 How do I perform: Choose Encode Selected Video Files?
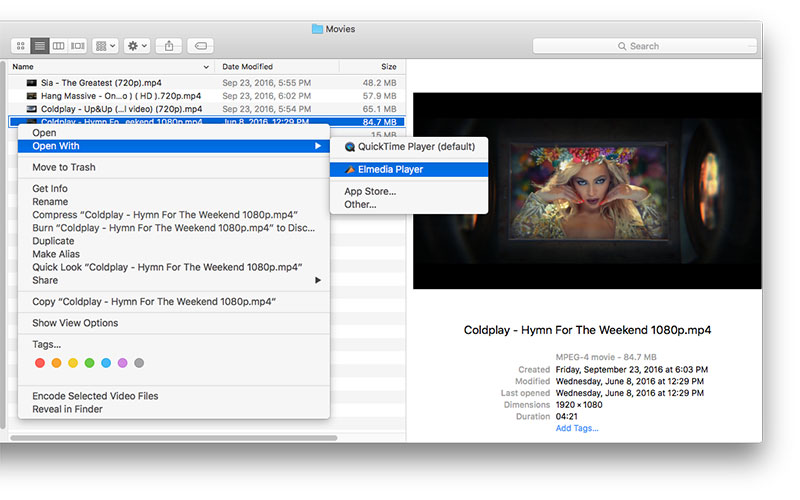point(173,396)
